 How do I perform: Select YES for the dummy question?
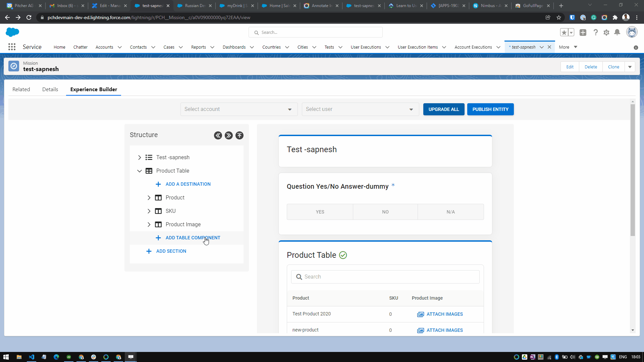[x=320, y=212]
